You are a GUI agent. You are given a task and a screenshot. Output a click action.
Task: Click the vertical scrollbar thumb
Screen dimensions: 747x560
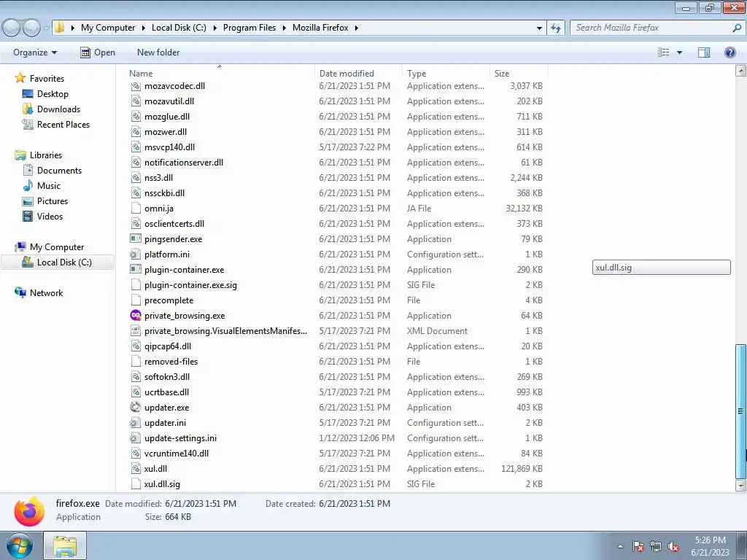pyautogui.click(x=741, y=411)
